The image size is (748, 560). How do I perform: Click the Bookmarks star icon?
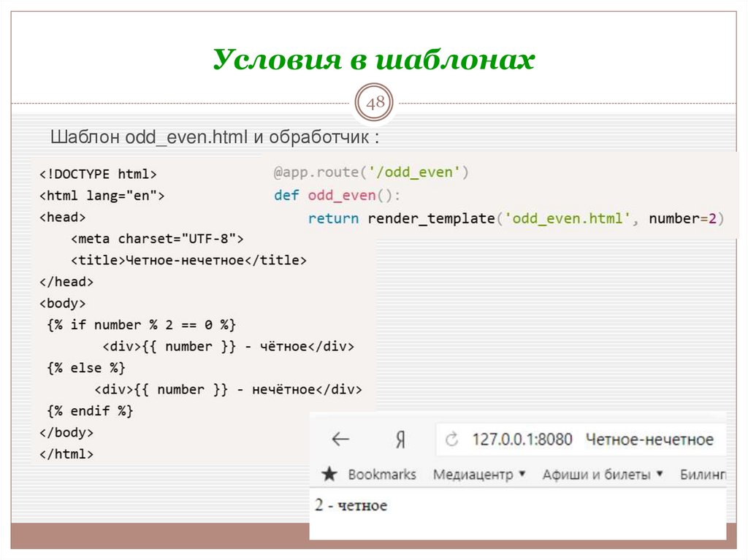point(329,474)
